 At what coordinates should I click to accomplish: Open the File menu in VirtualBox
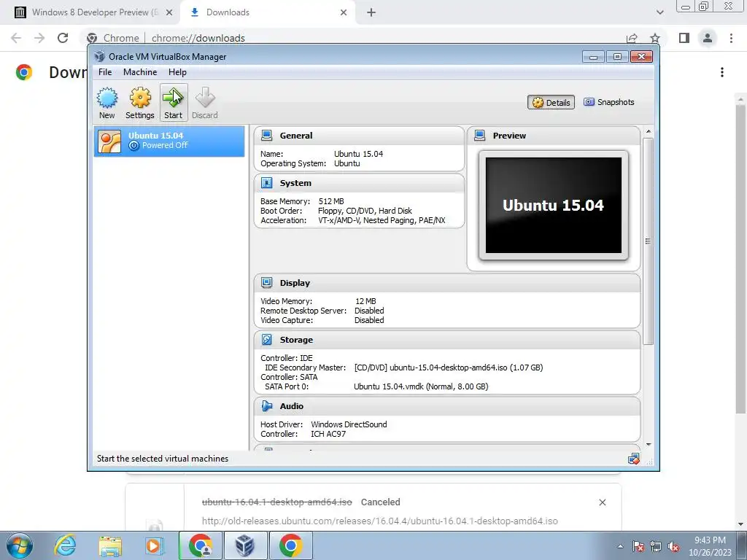click(105, 72)
